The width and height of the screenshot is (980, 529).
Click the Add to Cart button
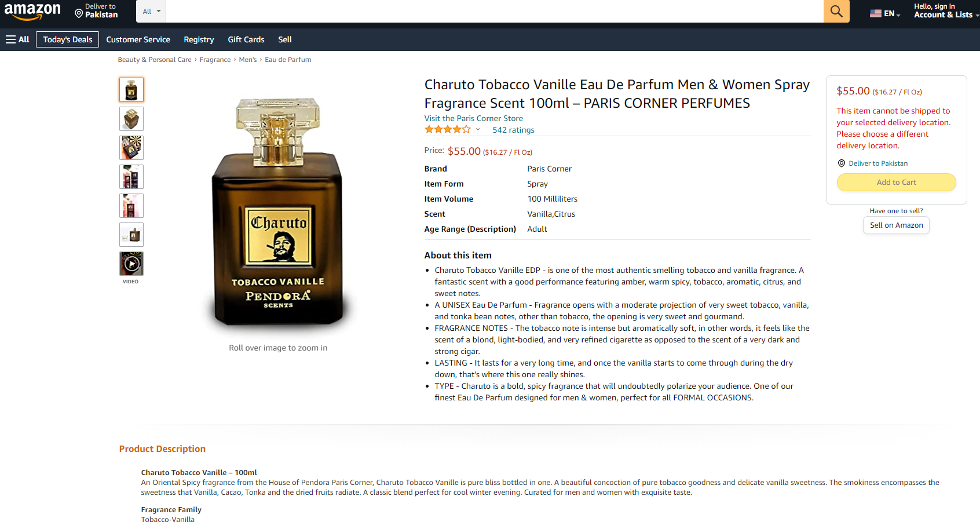[896, 182]
